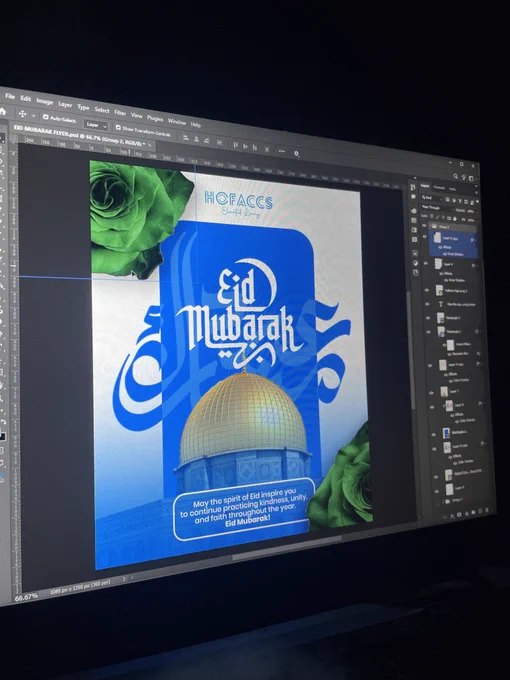Expand the Group 1 folder arrow

443,502
